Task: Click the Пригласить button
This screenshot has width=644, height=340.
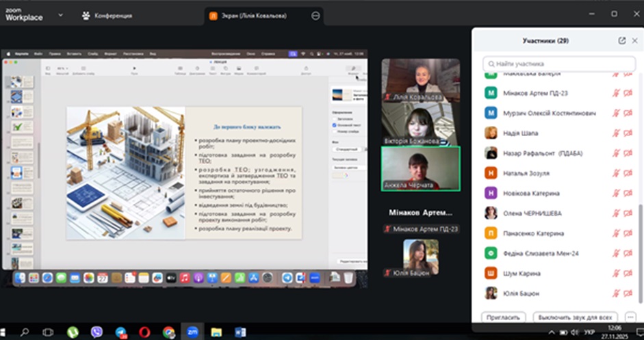Action: click(x=503, y=317)
